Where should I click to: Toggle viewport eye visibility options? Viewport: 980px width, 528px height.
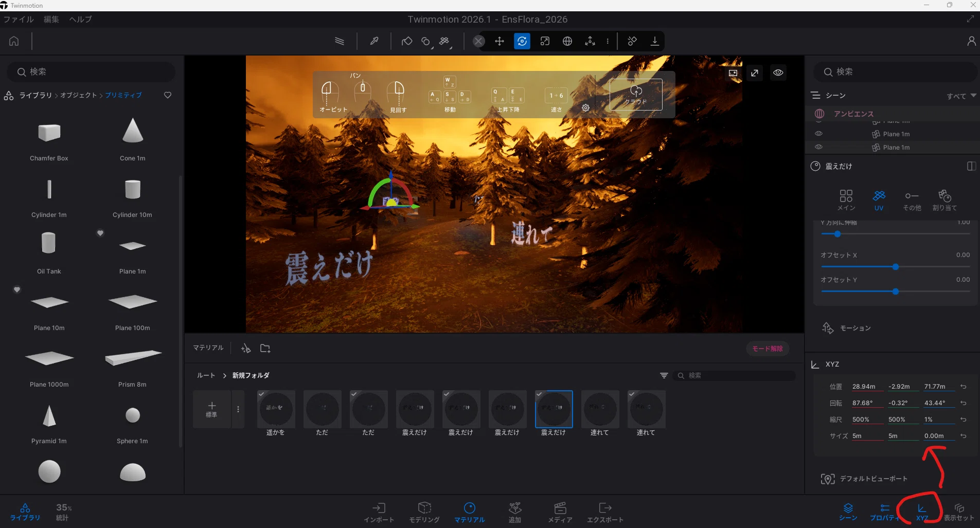778,73
